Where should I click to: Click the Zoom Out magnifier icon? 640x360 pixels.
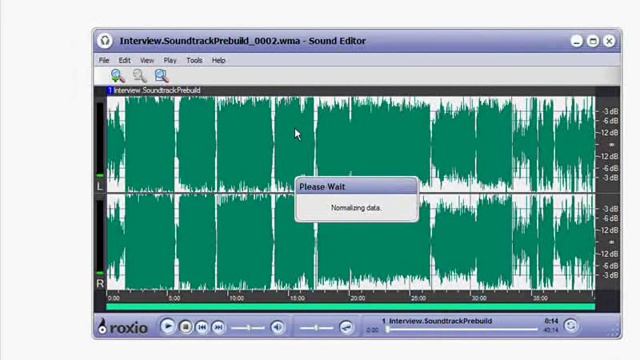[x=139, y=76]
